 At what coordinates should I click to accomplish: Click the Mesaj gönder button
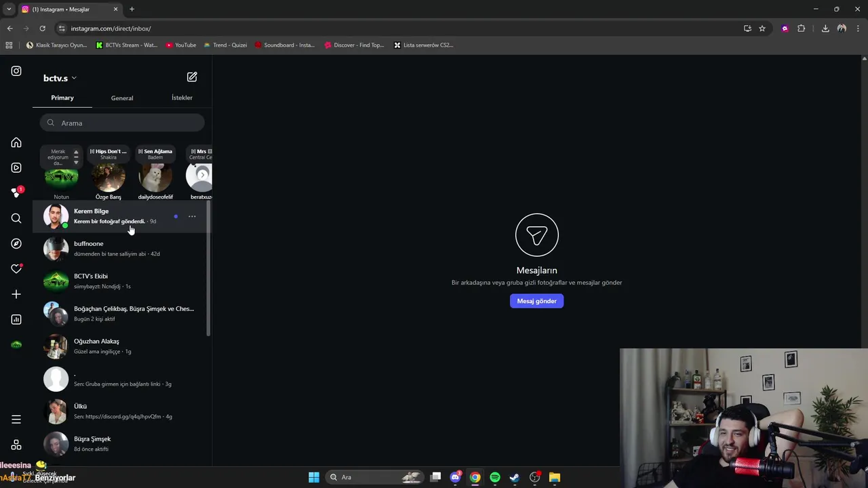(536, 301)
